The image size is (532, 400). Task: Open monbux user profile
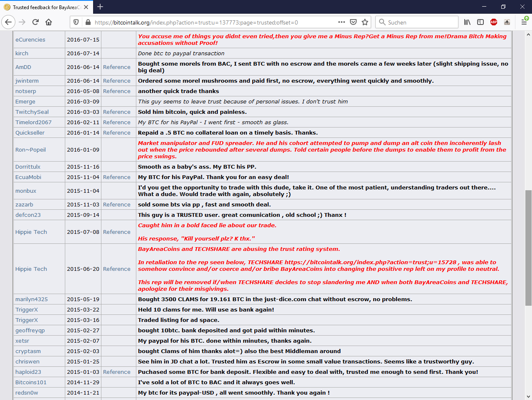click(x=26, y=191)
